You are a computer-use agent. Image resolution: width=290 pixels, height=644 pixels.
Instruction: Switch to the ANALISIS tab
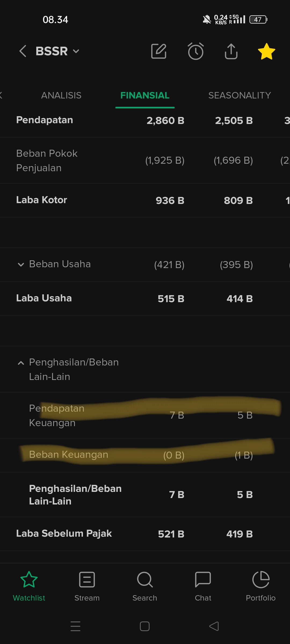click(x=61, y=96)
